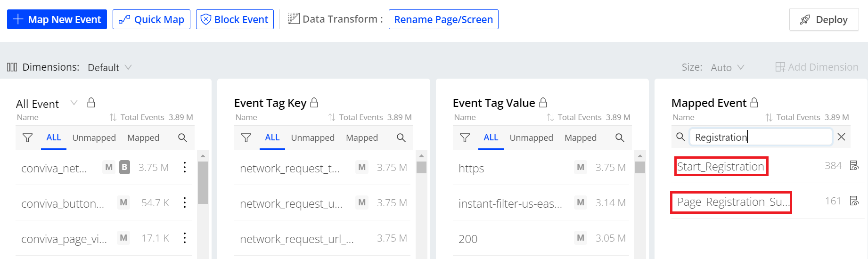This screenshot has height=259, width=868.
Task: Expand the Dimensions Default dropdown
Action: pyautogui.click(x=109, y=68)
